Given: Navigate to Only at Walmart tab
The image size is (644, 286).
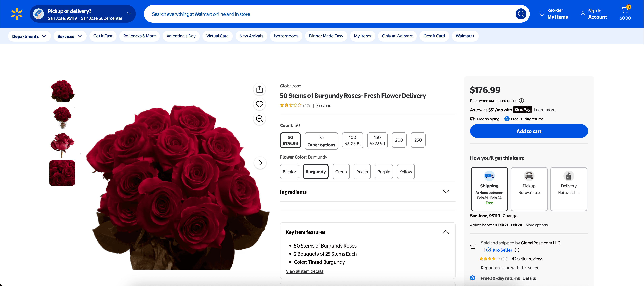Looking at the screenshot, I should [397, 36].
